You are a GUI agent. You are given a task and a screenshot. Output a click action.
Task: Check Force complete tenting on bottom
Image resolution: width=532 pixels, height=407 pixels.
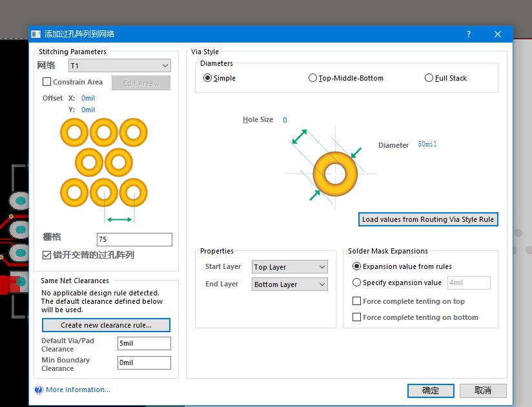357,317
